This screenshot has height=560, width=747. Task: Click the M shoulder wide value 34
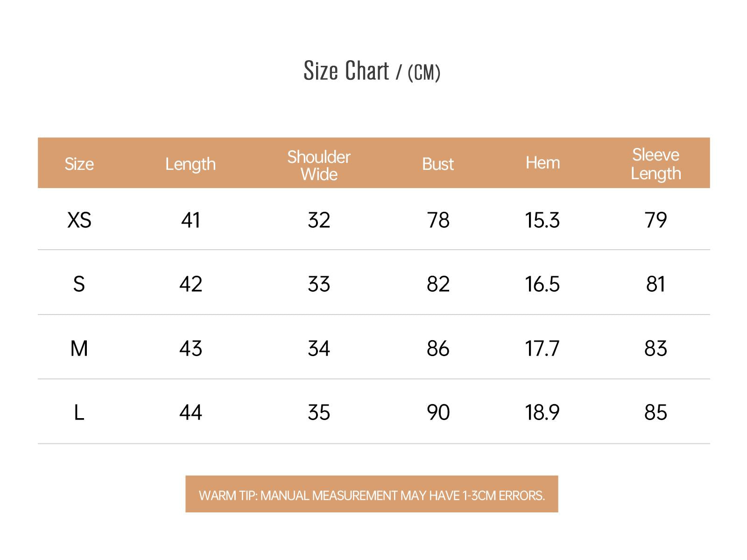coord(319,348)
